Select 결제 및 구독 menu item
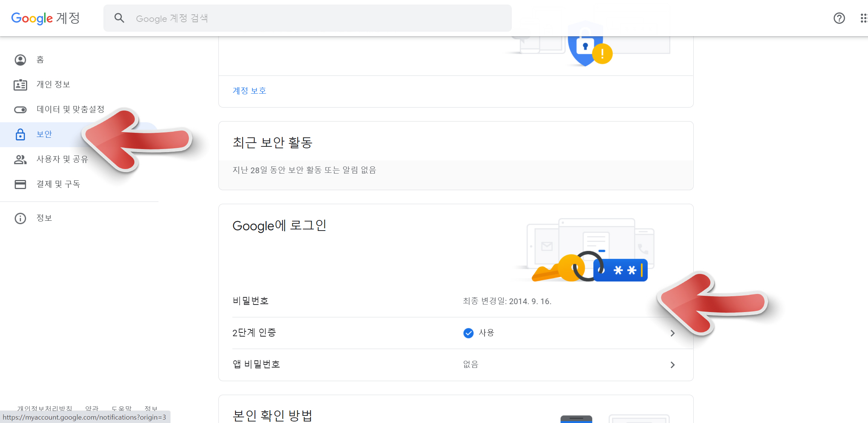This screenshot has width=868, height=423. (58, 184)
